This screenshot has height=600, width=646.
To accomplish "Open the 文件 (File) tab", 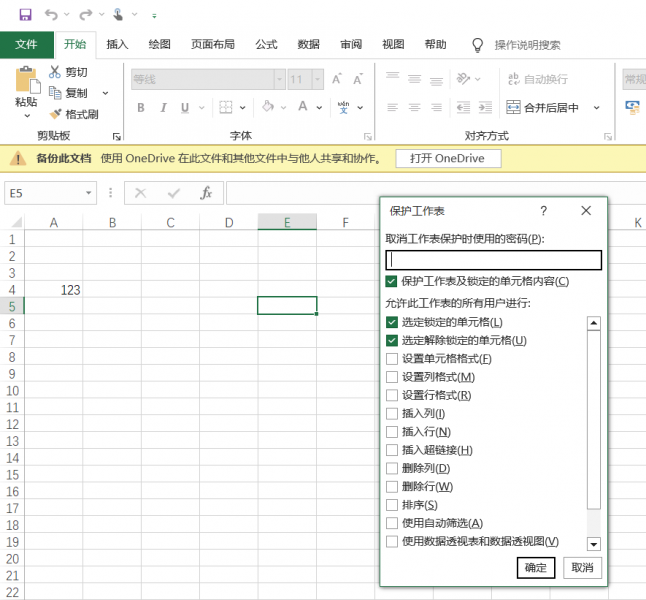I will click(26, 45).
